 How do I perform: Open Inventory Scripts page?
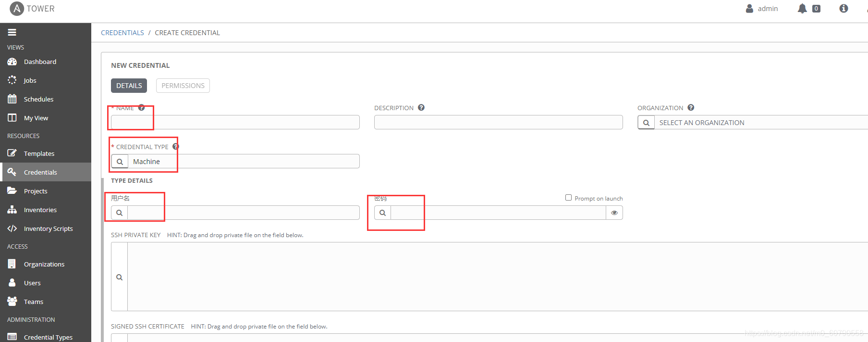[48, 228]
